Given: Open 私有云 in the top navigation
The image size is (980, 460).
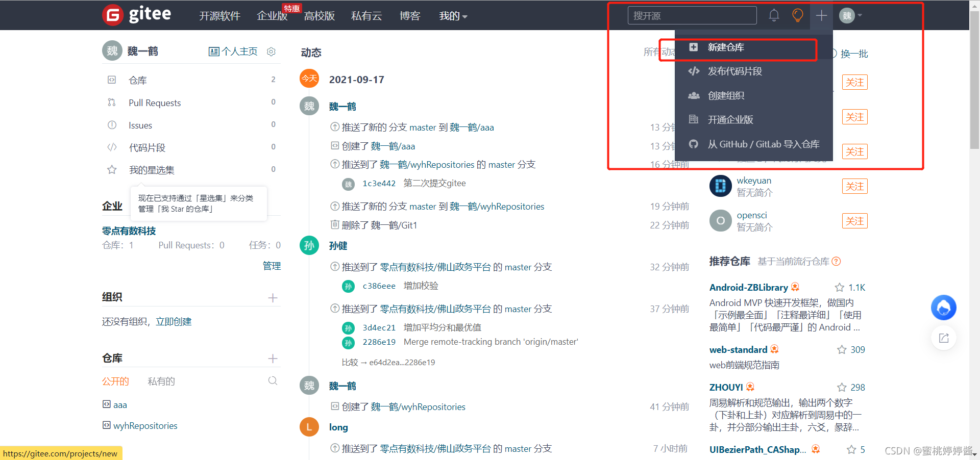Looking at the screenshot, I should point(366,16).
